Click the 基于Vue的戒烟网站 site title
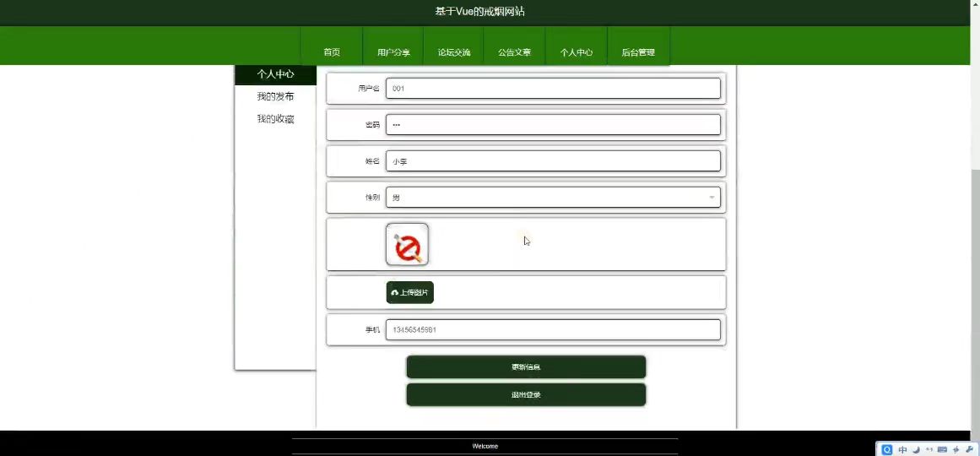The width and height of the screenshot is (980, 456). click(x=480, y=11)
